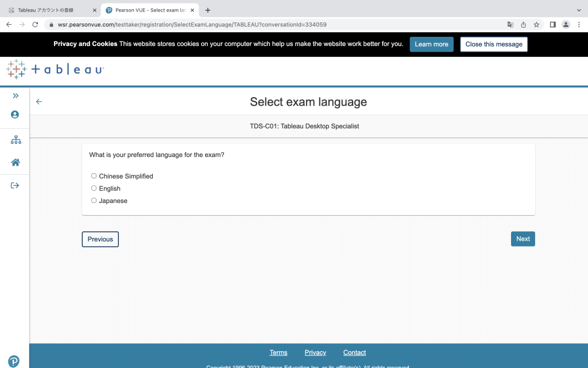Screen dimensions: 588x368
Task: Open the tab search dropdown arrow
Action: pyautogui.click(x=579, y=10)
